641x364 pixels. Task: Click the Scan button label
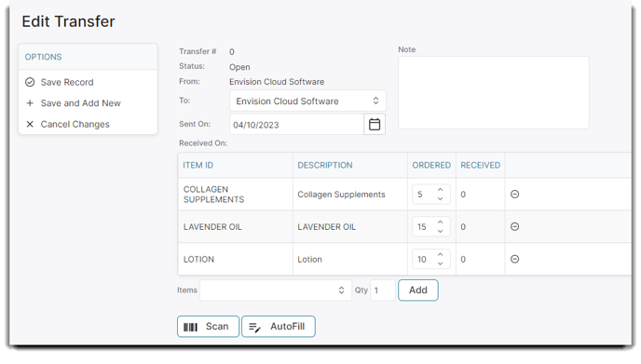(217, 327)
